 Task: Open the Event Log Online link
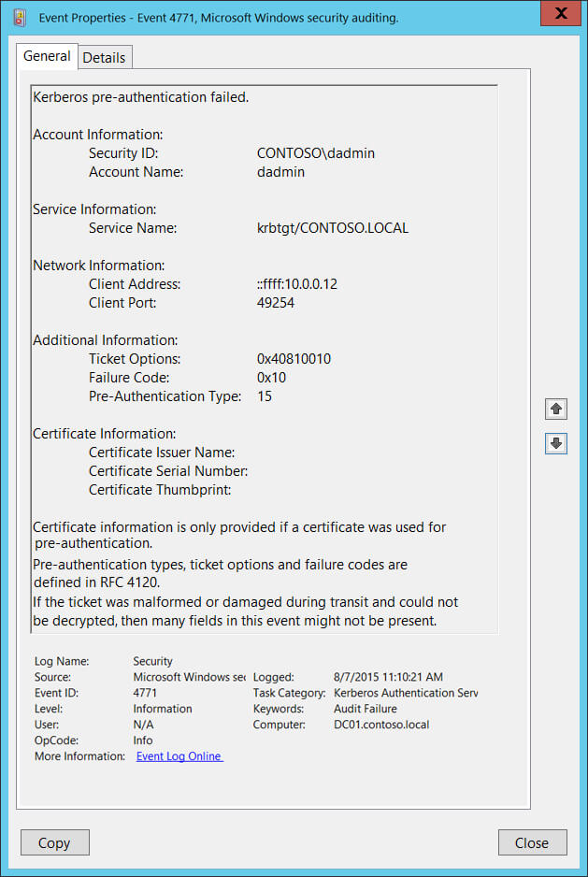coord(179,756)
